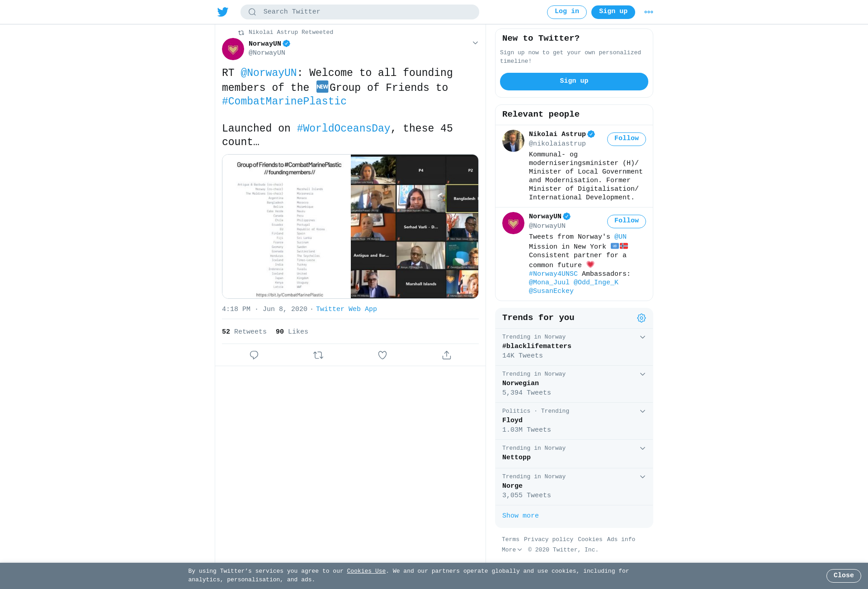Open the Nettopp trending topic
Screen dimensions: 868x589
(574, 454)
